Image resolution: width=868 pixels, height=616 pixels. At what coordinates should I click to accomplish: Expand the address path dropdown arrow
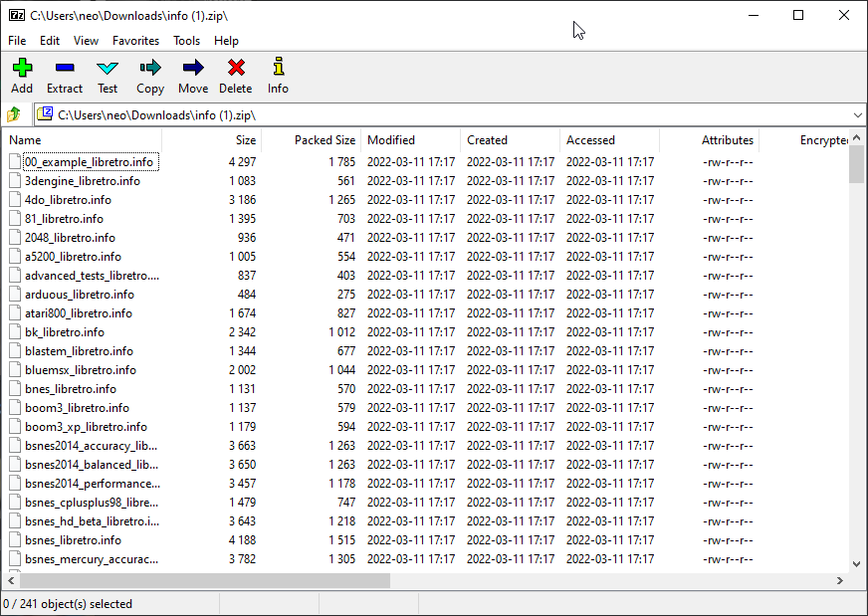[x=857, y=114]
